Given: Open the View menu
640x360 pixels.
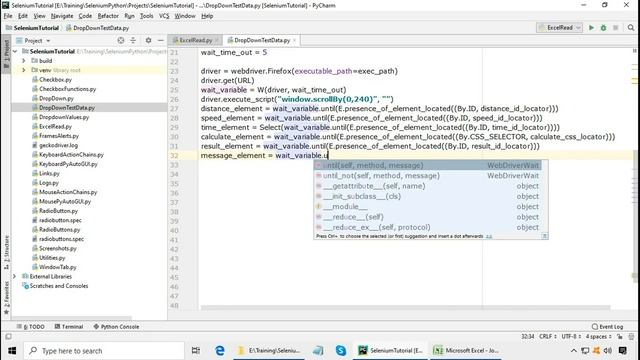Looking at the screenshot, I should (39, 16).
